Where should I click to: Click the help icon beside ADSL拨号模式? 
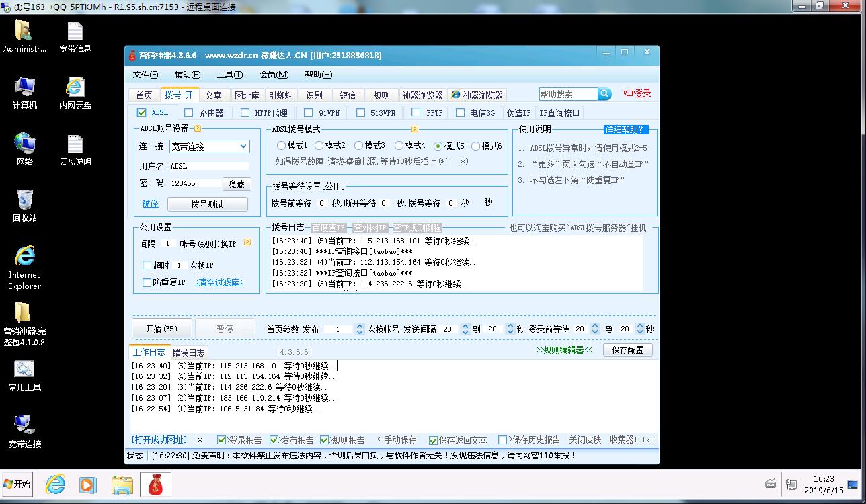pos(415,129)
